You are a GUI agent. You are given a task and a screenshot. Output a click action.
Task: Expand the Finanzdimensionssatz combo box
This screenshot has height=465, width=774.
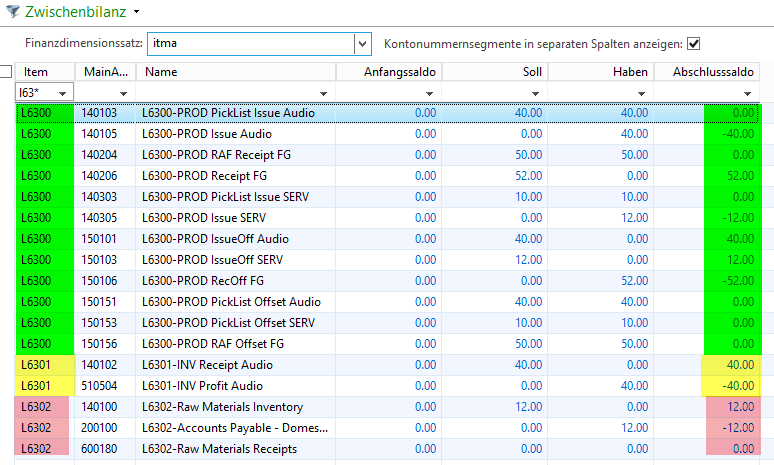(362, 44)
